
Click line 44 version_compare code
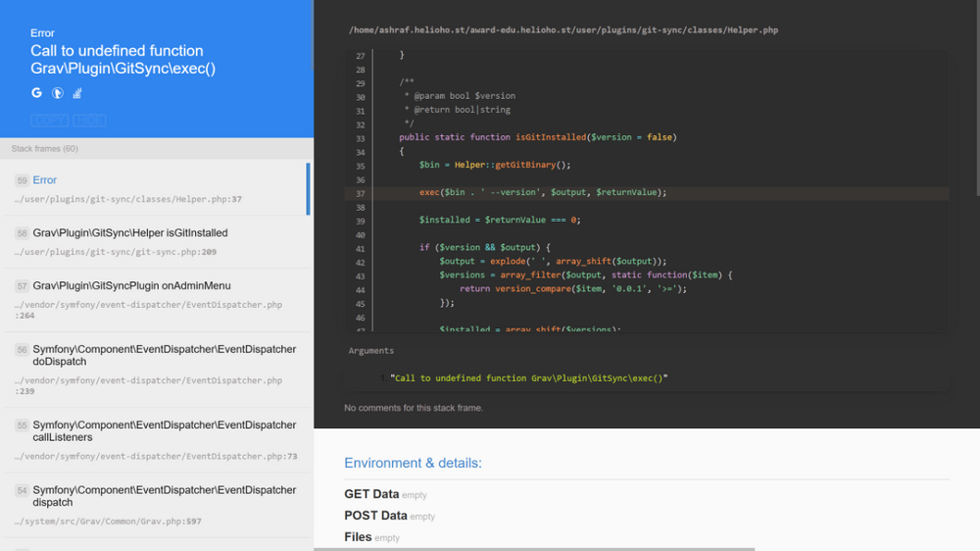(573, 289)
